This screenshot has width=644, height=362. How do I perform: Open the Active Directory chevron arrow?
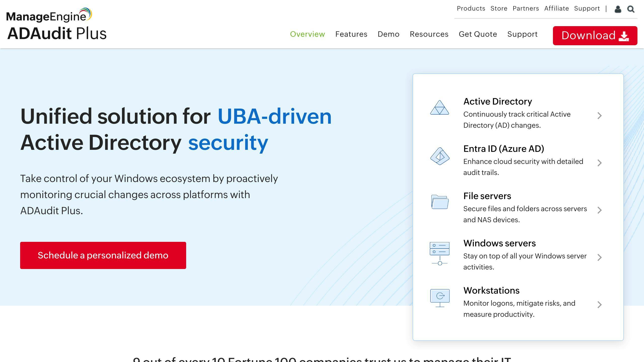coord(599,116)
